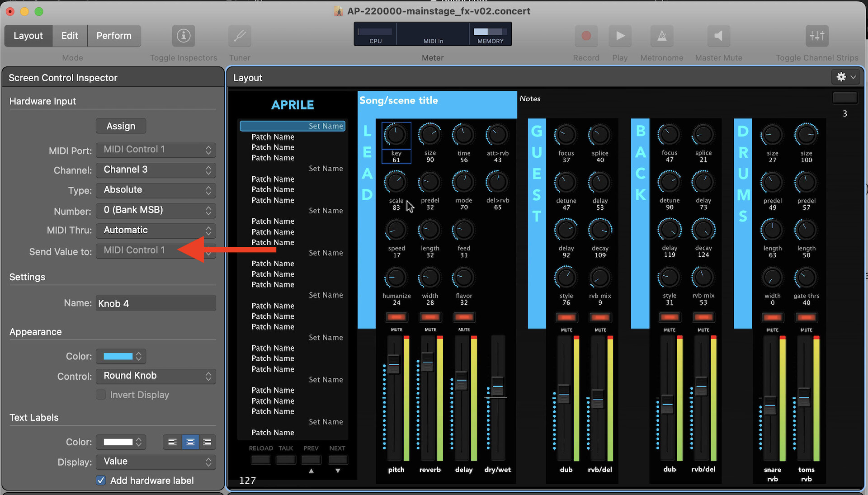The image size is (868, 495).
Task: Toggle Channel Strips mixer icon
Action: 816,36
